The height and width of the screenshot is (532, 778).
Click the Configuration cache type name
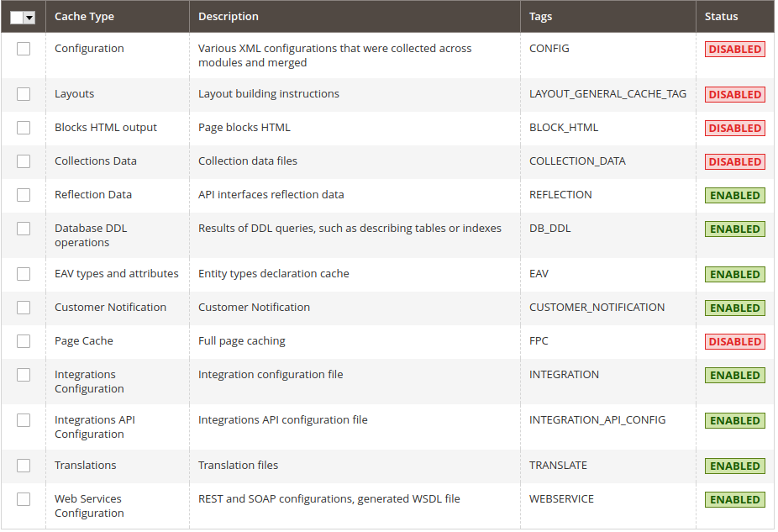click(x=89, y=49)
